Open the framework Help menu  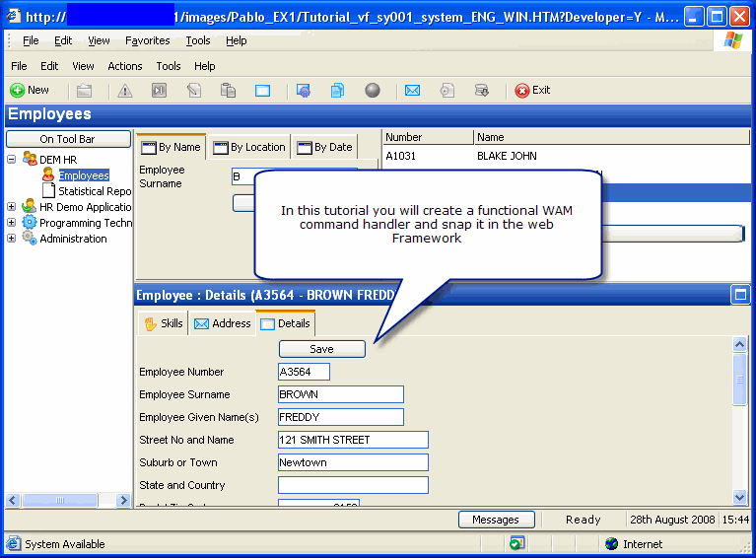pos(204,66)
